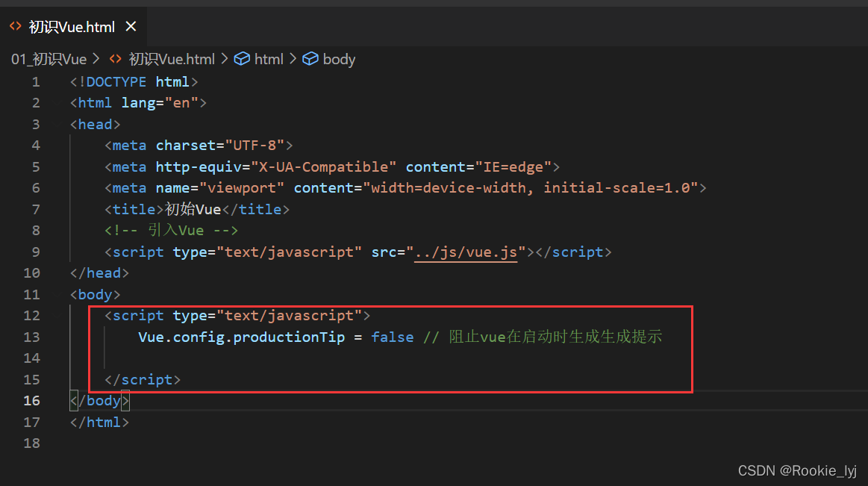Click the cube icon beside html breadcrumb
The height and width of the screenshot is (486, 868).
(242, 59)
